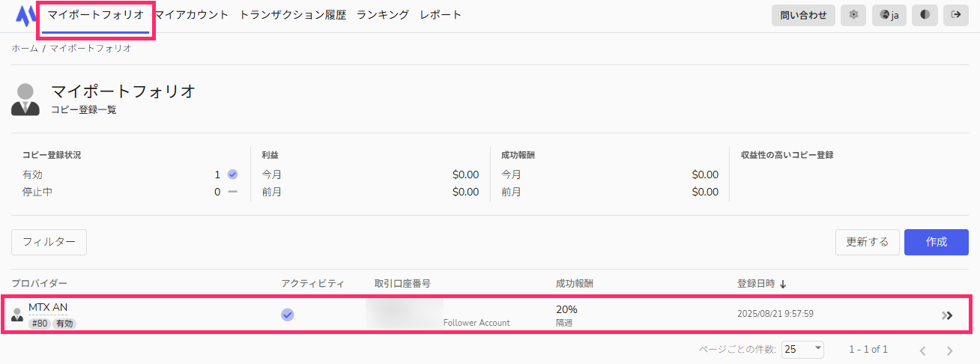Click the active (有効) status check icon
This screenshot has width=980, height=364.
tap(232, 175)
